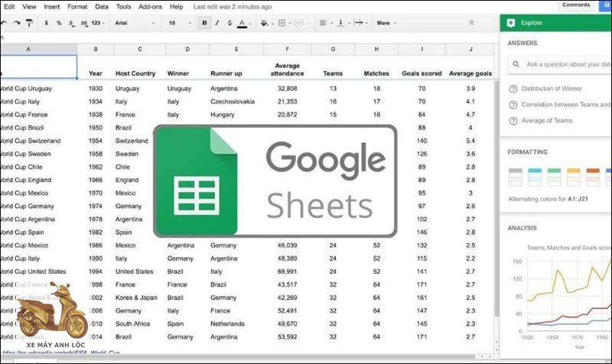The image size is (612, 364).
Task: Open the Format menu
Action: point(77,7)
